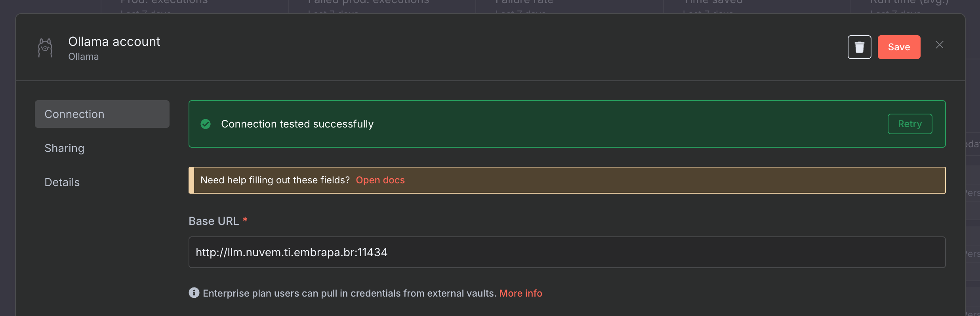
Task: Delete credential with the trash icon
Action: pyautogui.click(x=859, y=47)
